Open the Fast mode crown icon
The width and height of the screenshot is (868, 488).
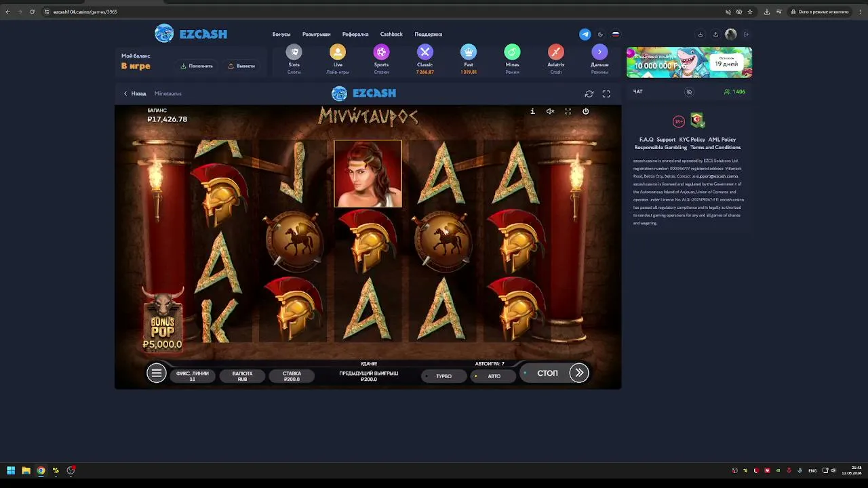(469, 53)
